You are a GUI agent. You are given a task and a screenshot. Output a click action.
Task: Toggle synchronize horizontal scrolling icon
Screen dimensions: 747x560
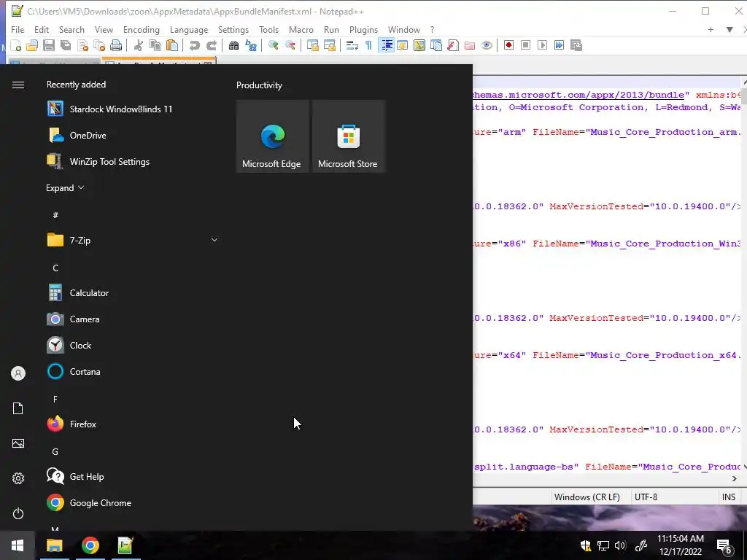point(329,45)
